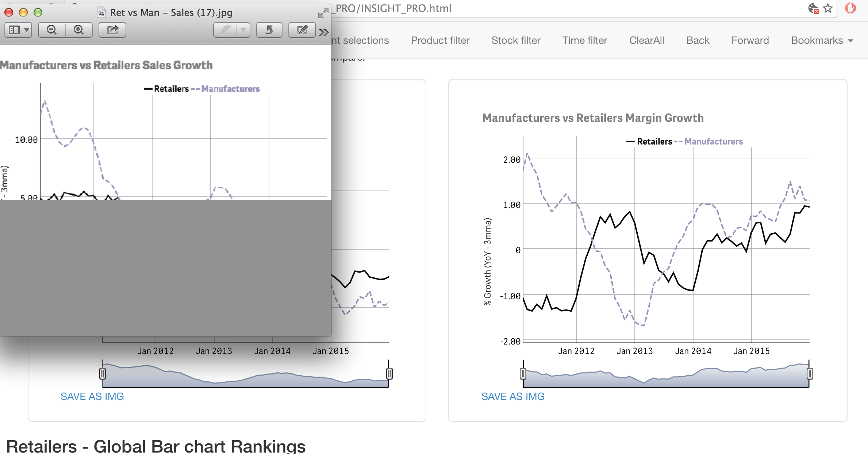The width and height of the screenshot is (868, 454).
Task: Click the sales chart range overview area
Action: 246,374
